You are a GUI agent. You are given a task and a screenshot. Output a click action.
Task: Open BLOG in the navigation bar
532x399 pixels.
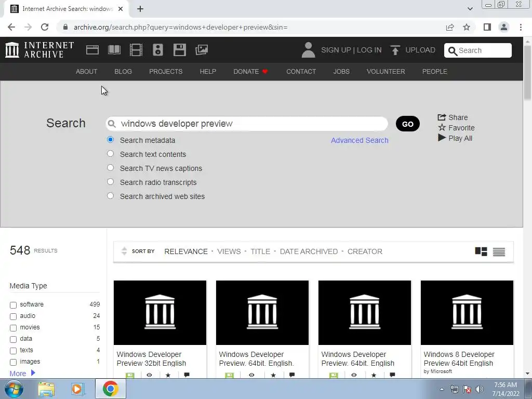click(x=123, y=72)
